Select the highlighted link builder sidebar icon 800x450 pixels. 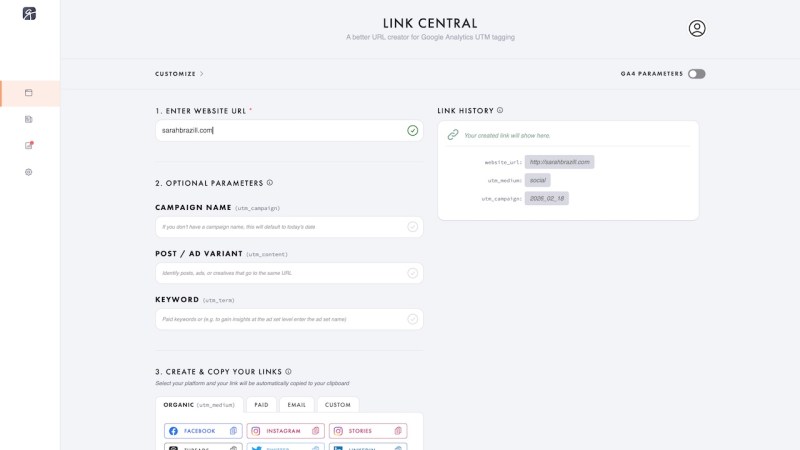pyautogui.click(x=29, y=93)
